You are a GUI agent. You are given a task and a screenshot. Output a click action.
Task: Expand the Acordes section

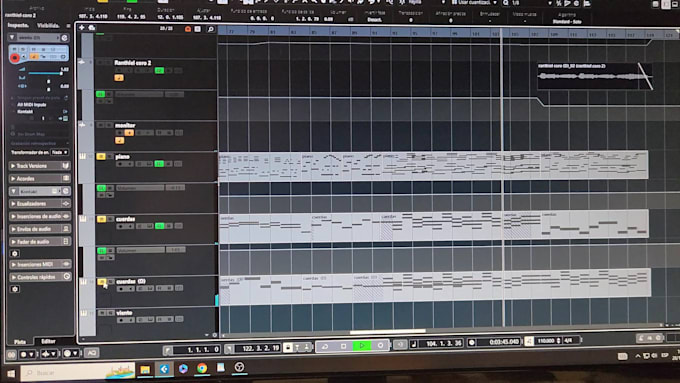pyautogui.click(x=13, y=178)
